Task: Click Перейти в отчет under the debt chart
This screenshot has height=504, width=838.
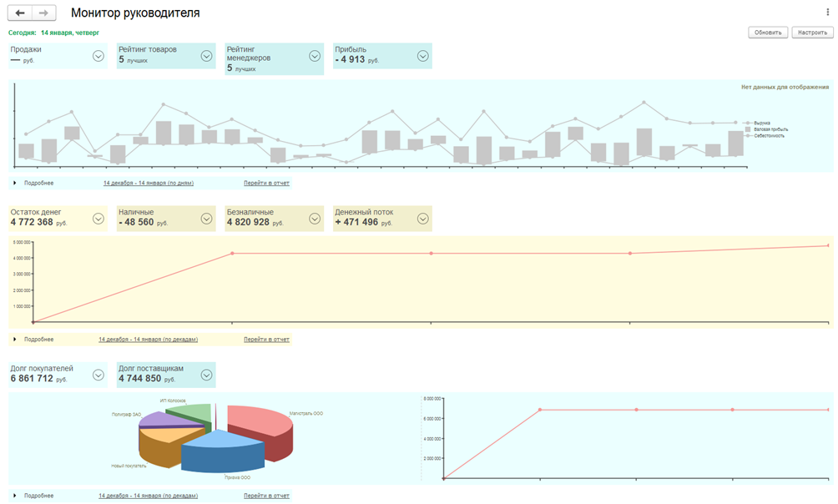Action: [x=266, y=496]
